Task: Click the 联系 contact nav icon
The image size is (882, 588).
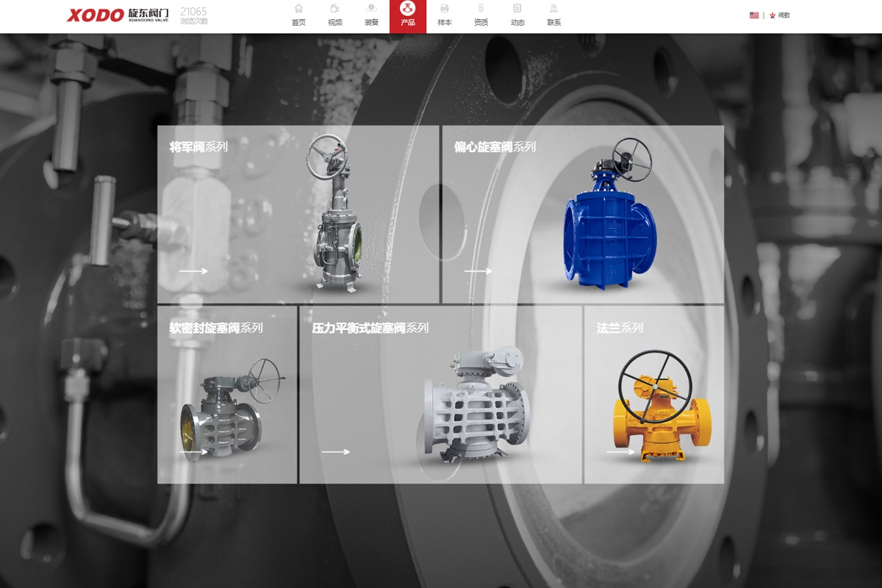Action: coord(553,9)
